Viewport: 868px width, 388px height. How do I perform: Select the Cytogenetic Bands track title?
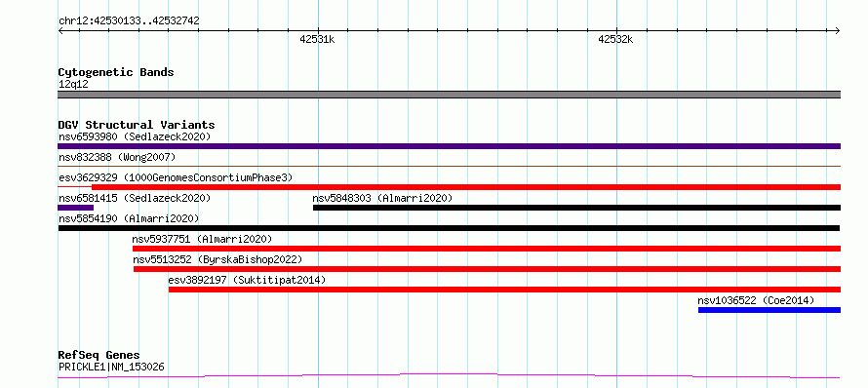coord(116,72)
